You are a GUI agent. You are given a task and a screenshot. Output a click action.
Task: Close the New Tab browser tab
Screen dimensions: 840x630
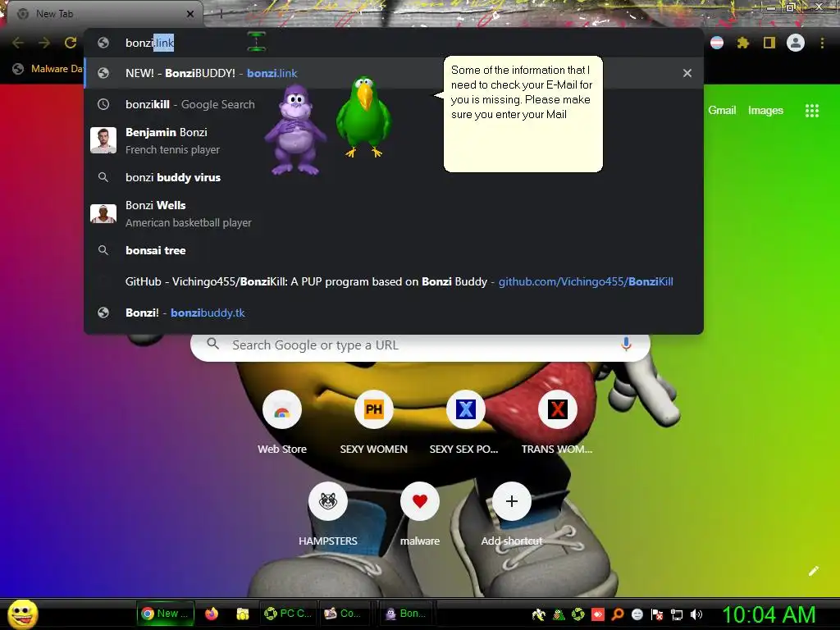point(190,14)
